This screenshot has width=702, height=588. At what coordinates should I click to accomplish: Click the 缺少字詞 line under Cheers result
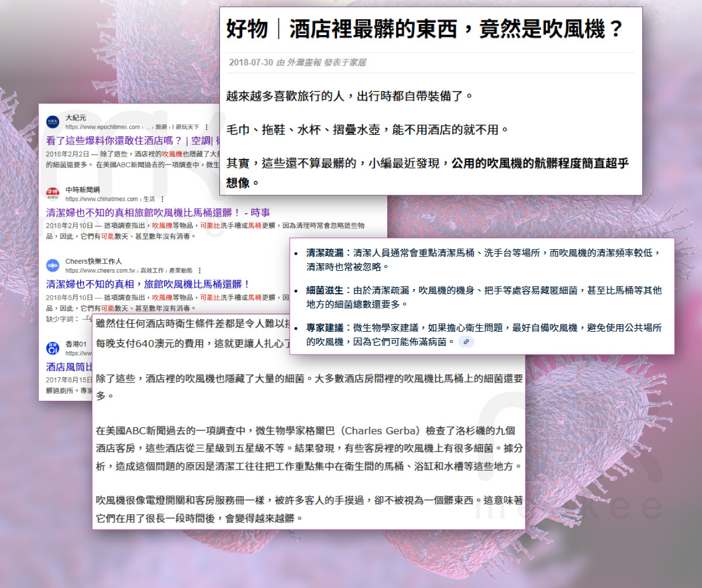(x=69, y=318)
